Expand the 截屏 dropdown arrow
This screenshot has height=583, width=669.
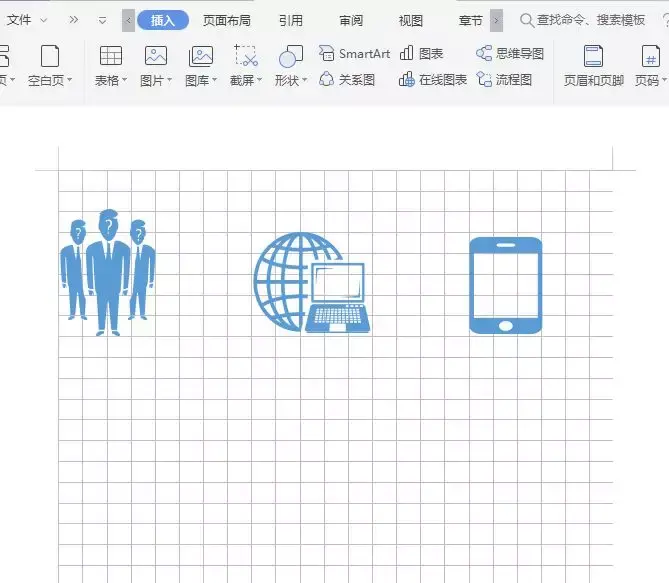click(x=259, y=80)
